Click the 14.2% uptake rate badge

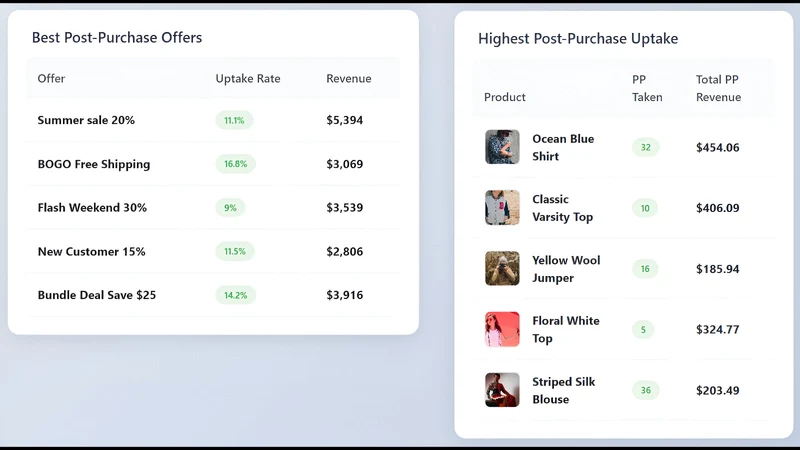click(x=235, y=295)
